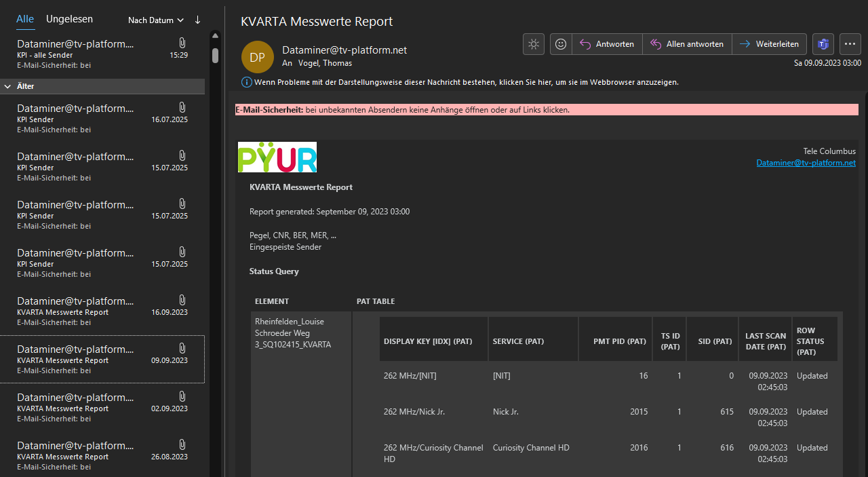Open KVARTA Messwerte Report from 16.09.2023
868x477 pixels.
click(x=102, y=311)
